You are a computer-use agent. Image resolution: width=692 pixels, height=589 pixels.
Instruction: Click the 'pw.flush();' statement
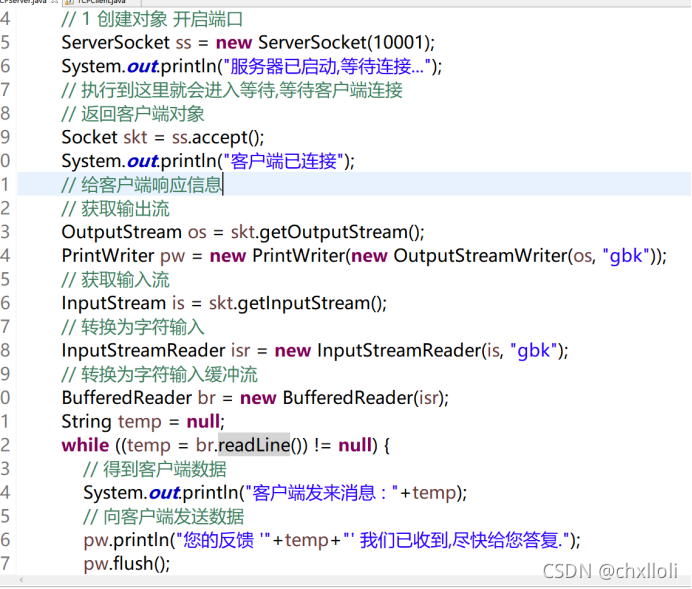pyautogui.click(x=127, y=564)
